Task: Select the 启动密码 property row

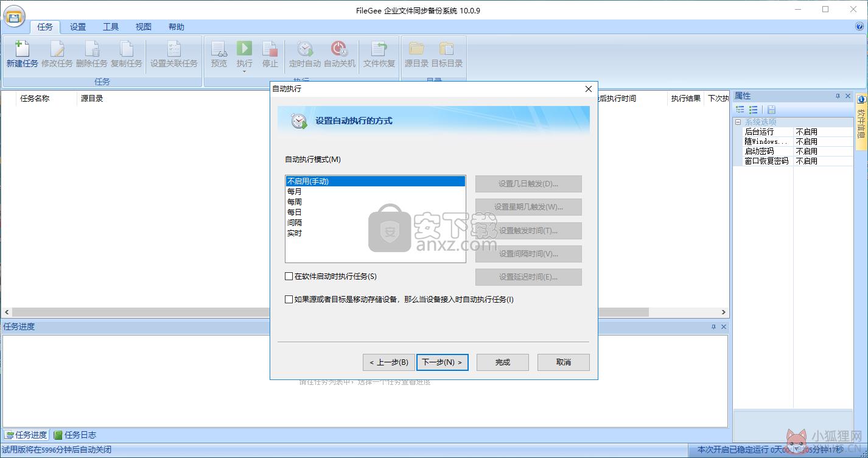Action: pyautogui.click(x=793, y=151)
